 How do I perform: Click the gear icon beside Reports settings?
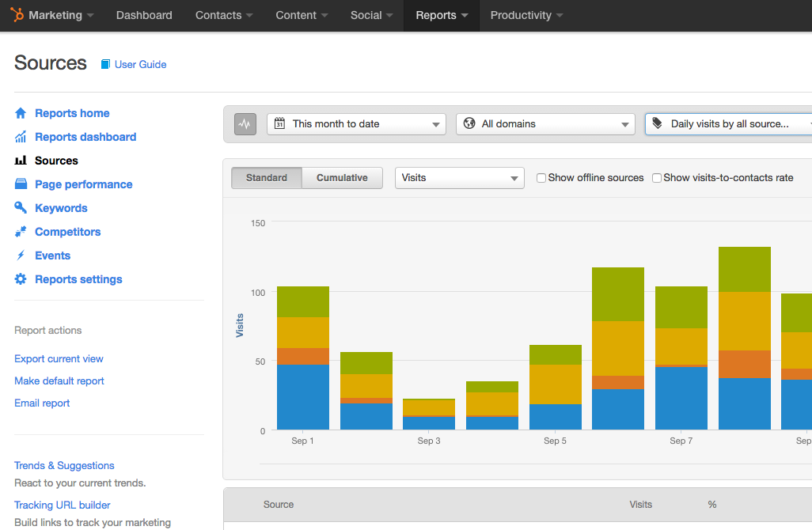(x=21, y=279)
